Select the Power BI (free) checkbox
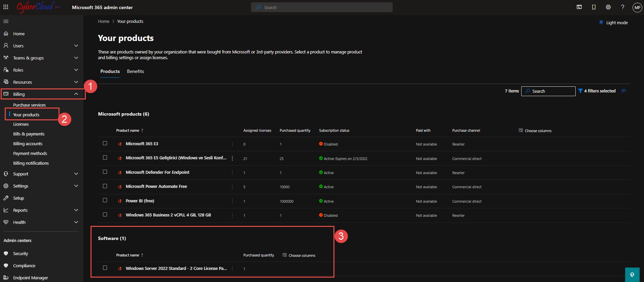 [x=105, y=200]
